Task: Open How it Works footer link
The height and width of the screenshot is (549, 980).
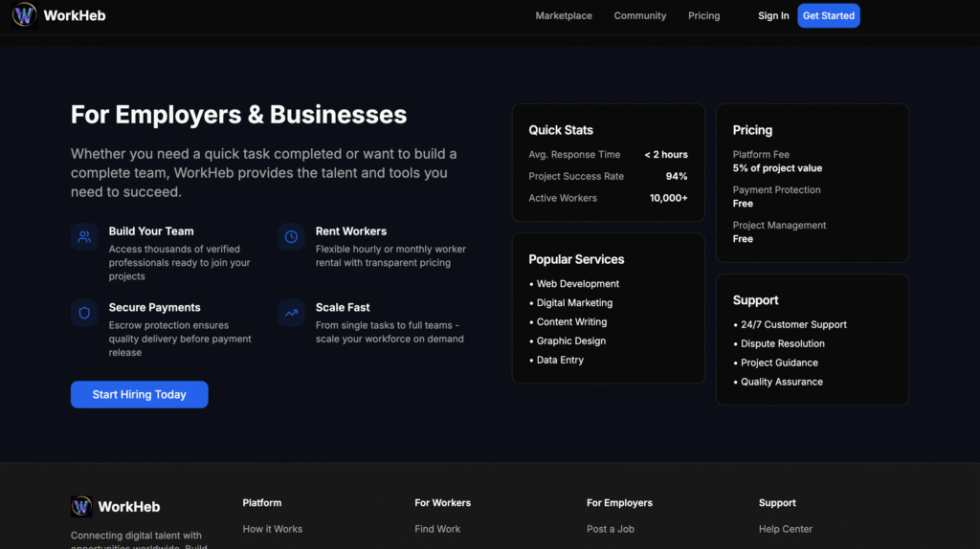Action: coord(272,529)
